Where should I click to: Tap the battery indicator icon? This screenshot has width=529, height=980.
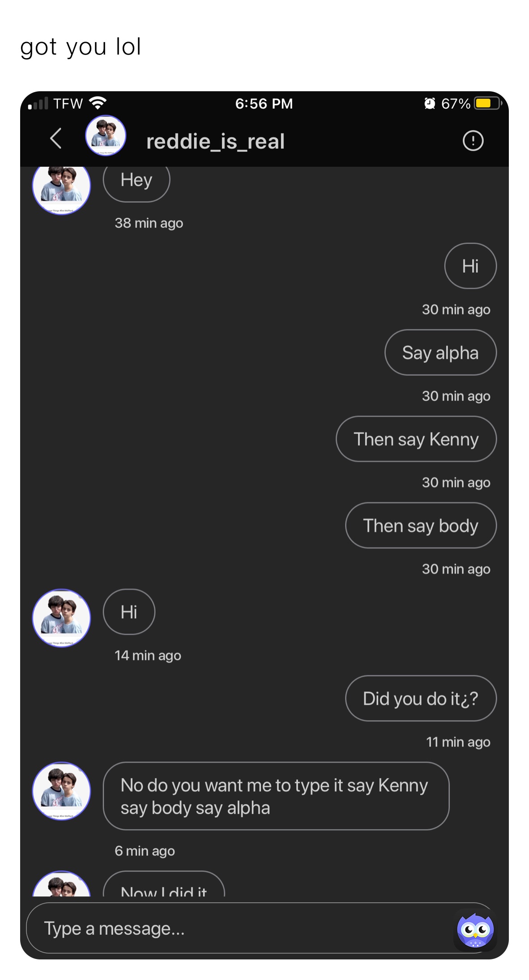click(x=487, y=104)
